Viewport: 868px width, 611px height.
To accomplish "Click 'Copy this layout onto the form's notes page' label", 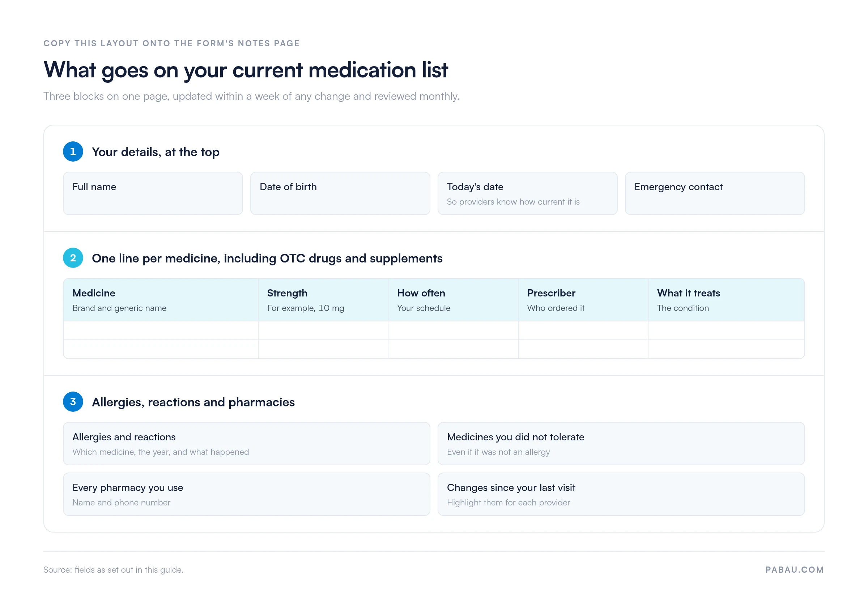I will [172, 43].
